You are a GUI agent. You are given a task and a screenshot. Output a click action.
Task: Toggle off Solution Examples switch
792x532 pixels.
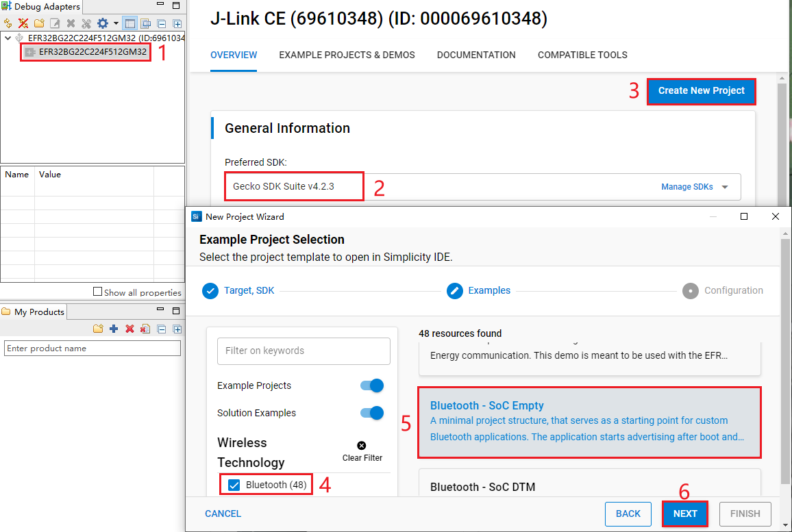click(x=371, y=413)
